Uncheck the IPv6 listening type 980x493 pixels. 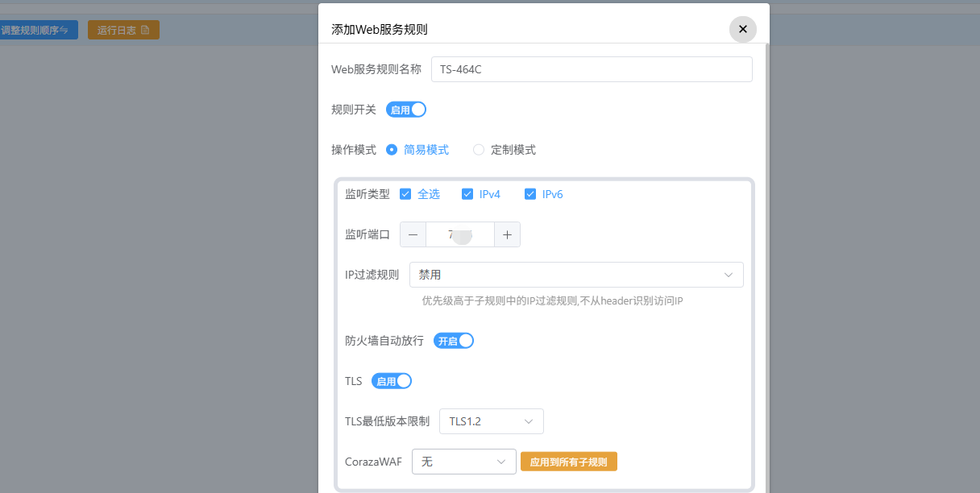(530, 193)
